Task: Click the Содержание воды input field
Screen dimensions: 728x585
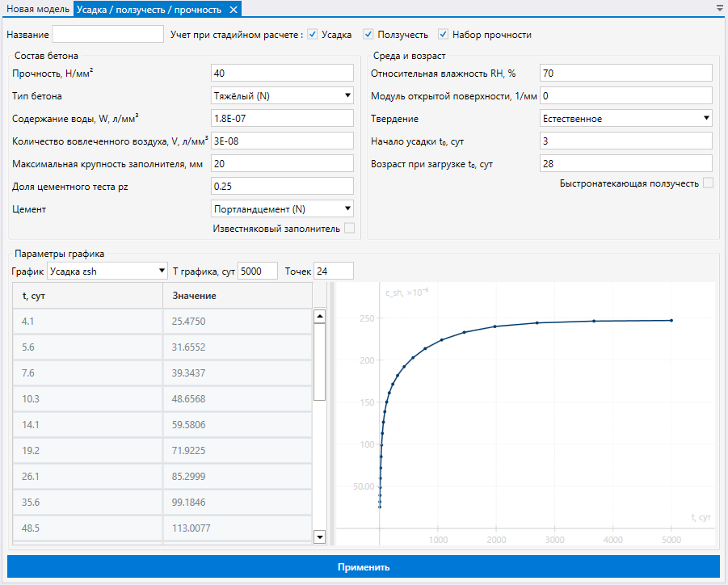Action: point(282,119)
